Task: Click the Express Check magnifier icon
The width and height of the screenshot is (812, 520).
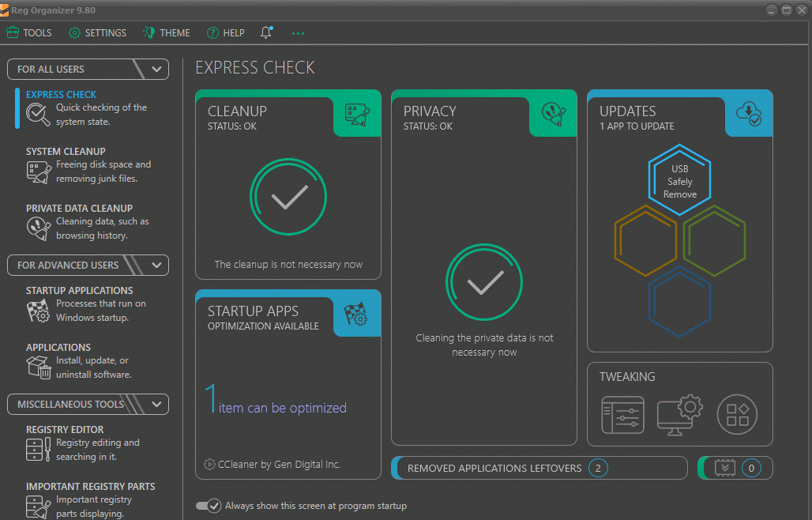Action: [39, 114]
